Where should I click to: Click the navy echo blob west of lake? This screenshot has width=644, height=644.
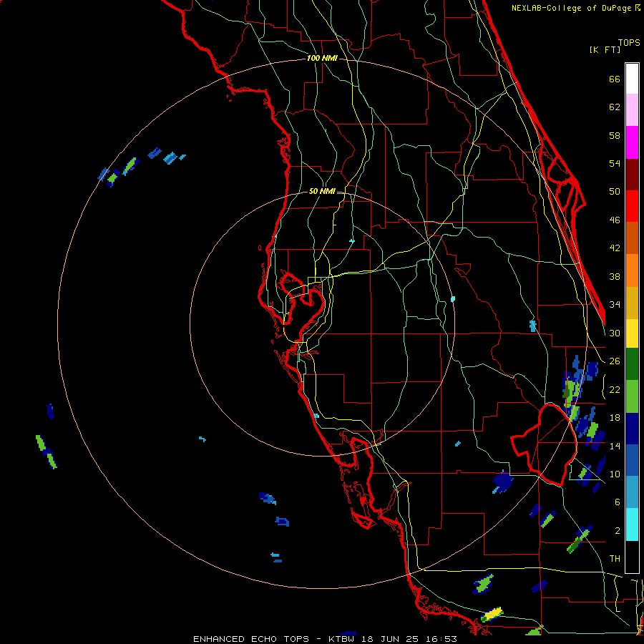503,482
